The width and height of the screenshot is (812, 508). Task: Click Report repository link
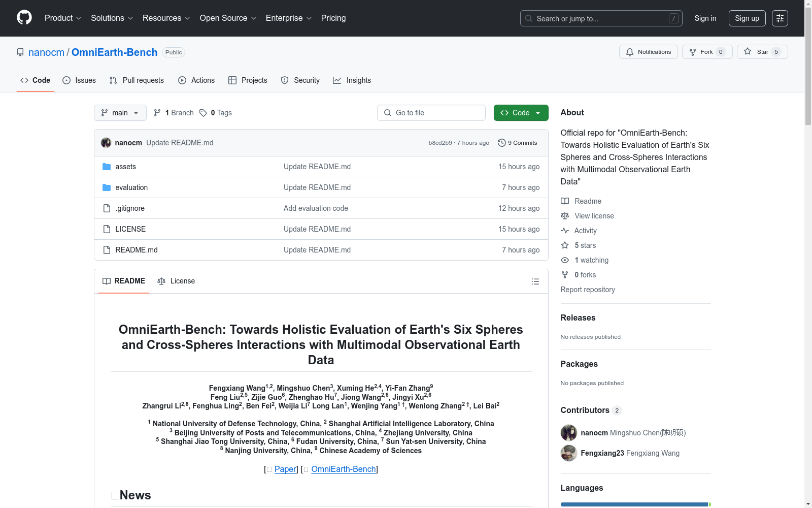[588, 290]
